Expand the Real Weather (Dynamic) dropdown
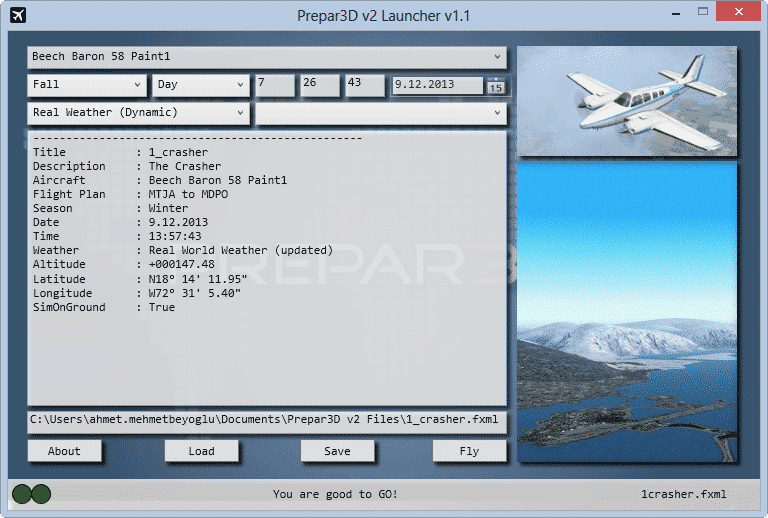The width and height of the screenshot is (768, 518). [139, 113]
